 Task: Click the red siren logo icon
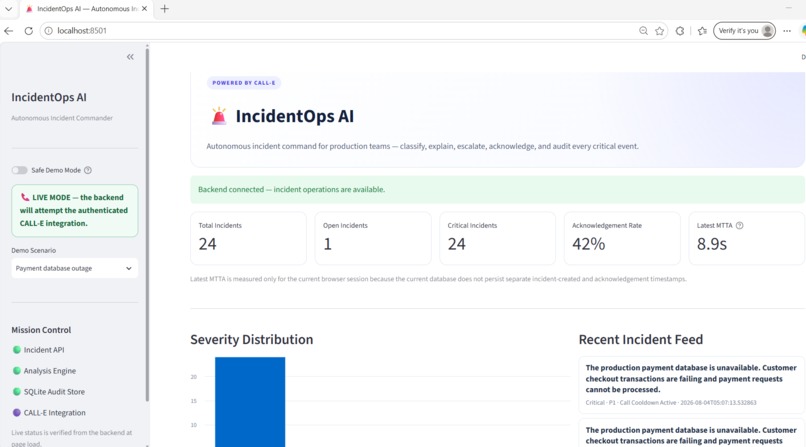coord(219,116)
